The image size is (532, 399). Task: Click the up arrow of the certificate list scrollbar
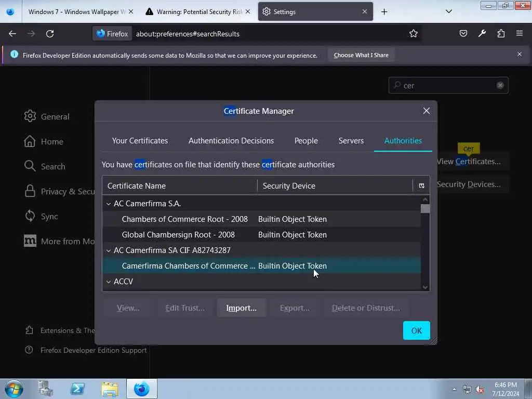(x=425, y=199)
